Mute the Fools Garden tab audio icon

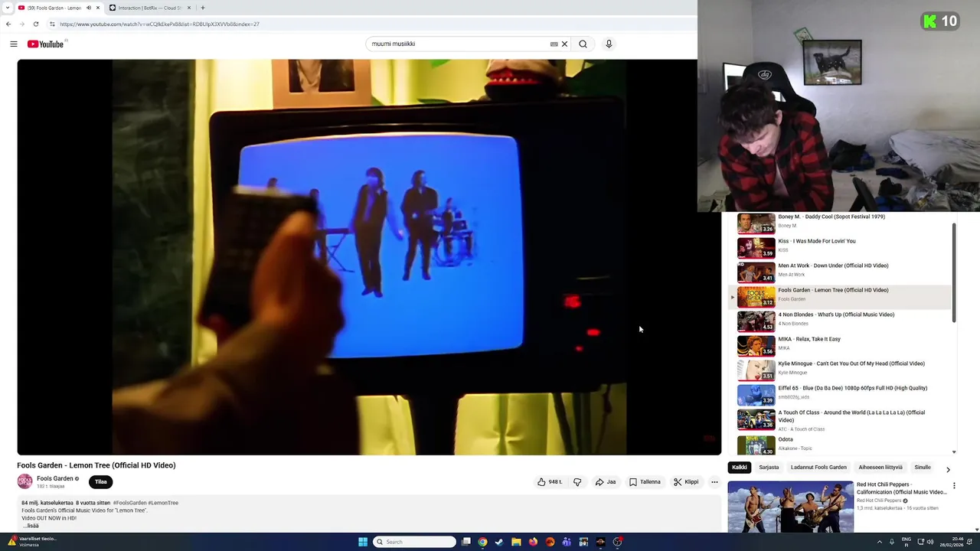coord(89,8)
